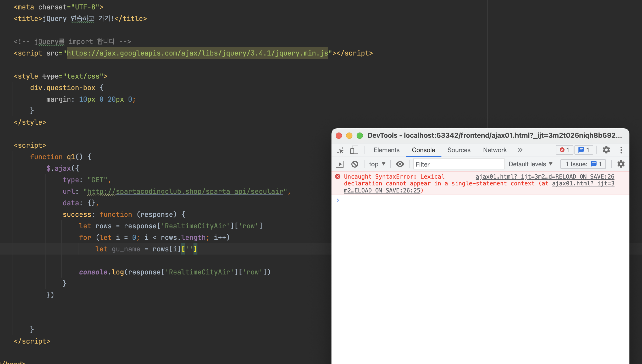642x364 pixels.
Task: Click the 'let gu_name' line in editor
Action: pos(146,249)
